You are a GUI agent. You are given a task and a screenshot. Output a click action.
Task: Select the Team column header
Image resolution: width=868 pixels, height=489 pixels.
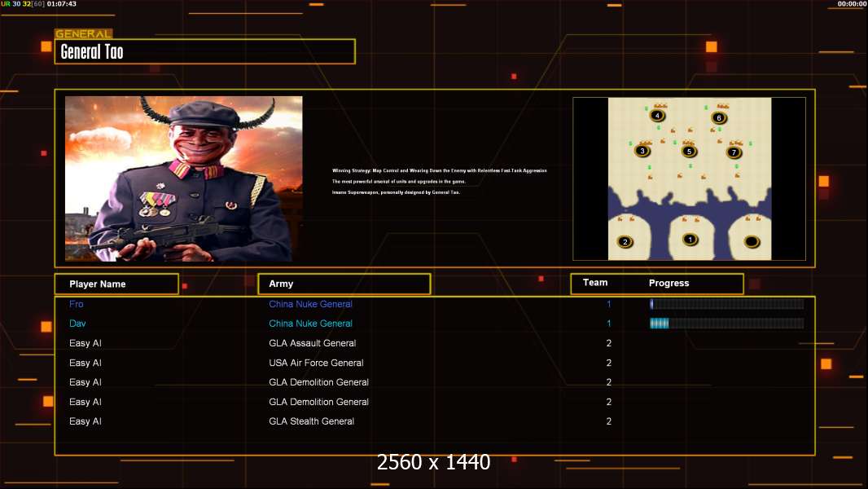click(x=595, y=283)
